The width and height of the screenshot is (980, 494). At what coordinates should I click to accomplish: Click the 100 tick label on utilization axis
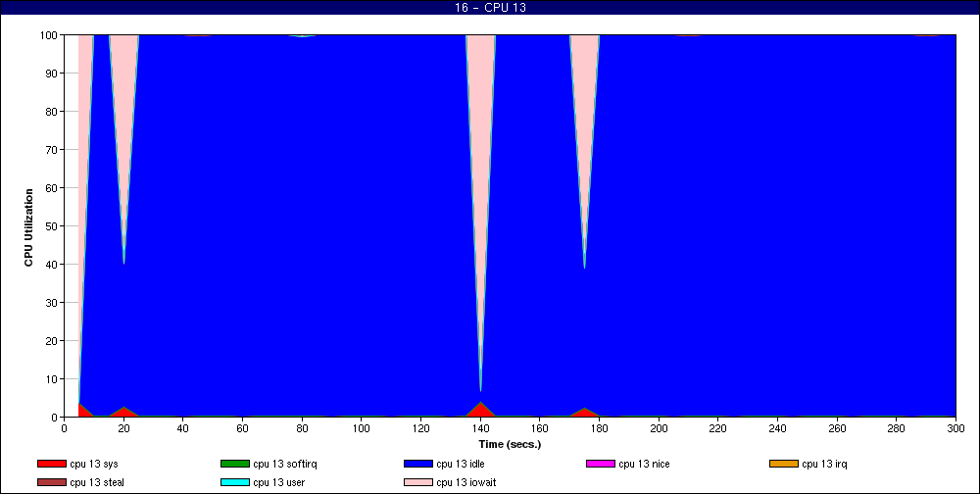(x=48, y=35)
